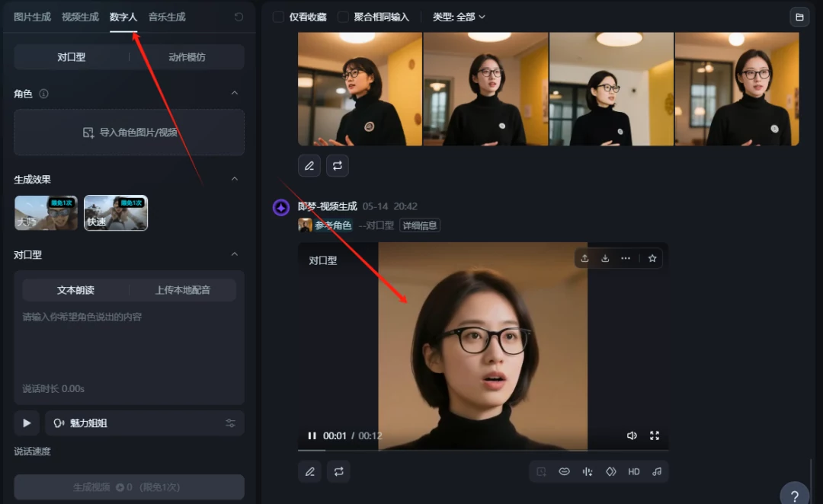Screen dimensions: 823x504
Task: Open the help question mark button
Action: click(x=795, y=496)
